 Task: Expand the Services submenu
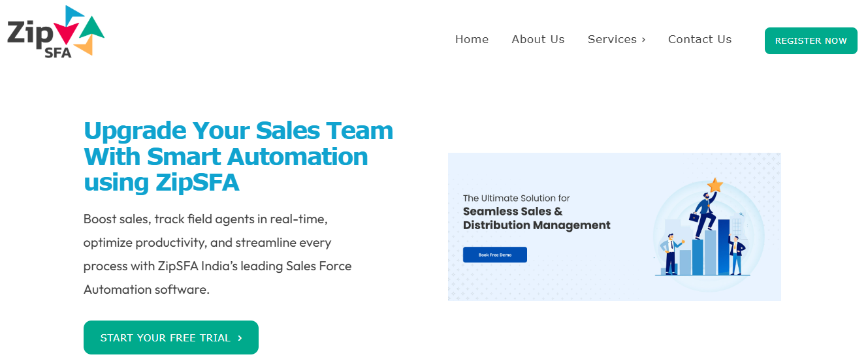pos(617,39)
